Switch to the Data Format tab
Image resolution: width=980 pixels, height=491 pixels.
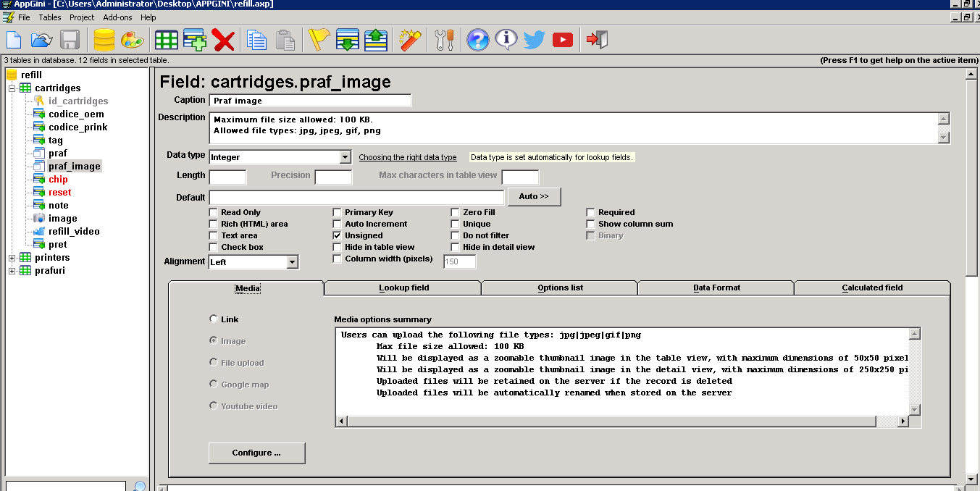(716, 288)
